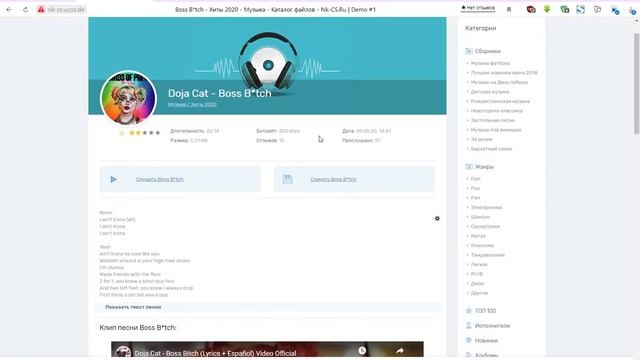
Task: Open the green shield lock extension
Action: click(564, 9)
